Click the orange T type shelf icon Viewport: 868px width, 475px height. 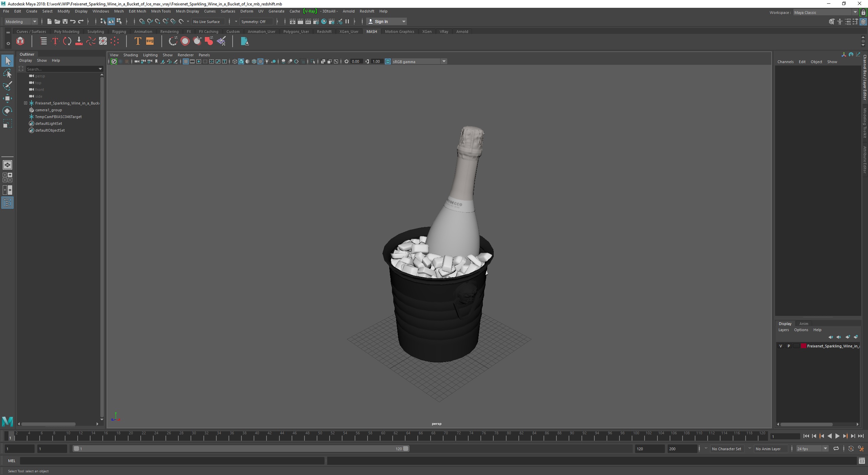[x=138, y=41]
